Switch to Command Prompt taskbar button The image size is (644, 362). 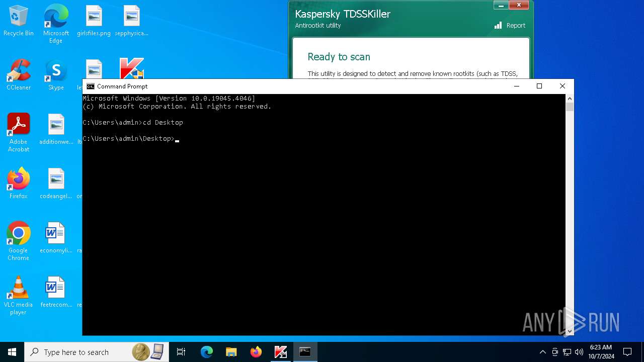pos(305,352)
